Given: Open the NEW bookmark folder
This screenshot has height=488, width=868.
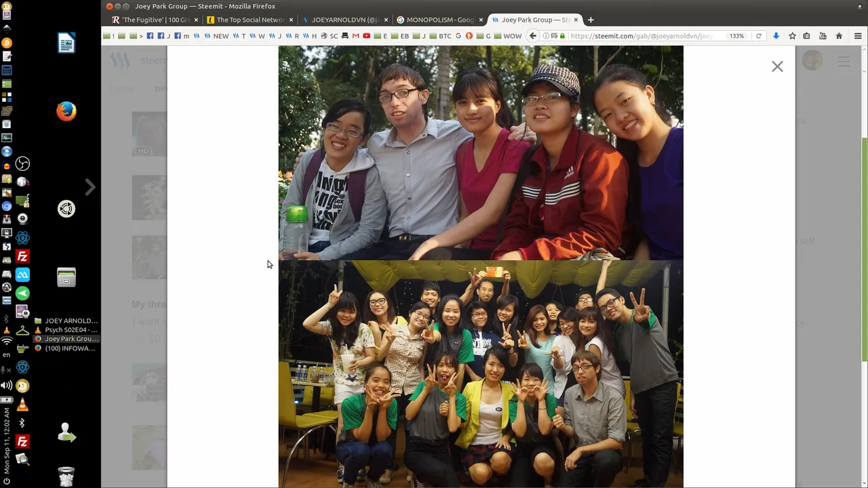Looking at the screenshot, I should pos(217,36).
